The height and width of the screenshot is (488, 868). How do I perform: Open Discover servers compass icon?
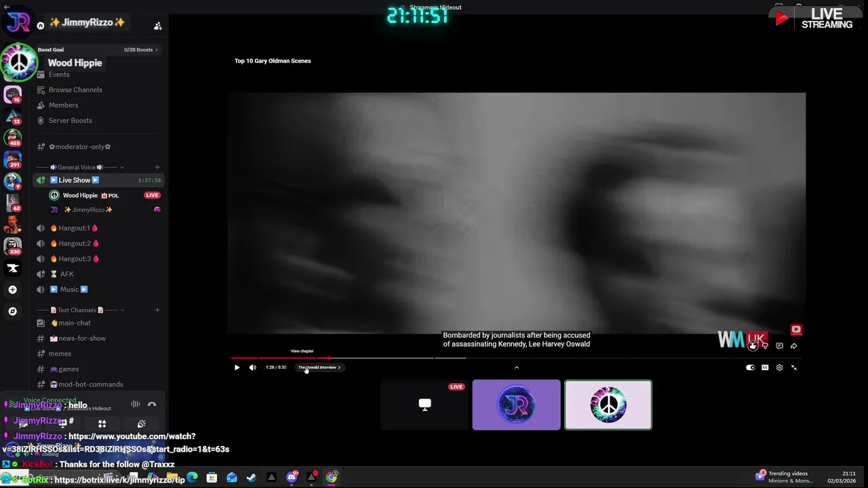pyautogui.click(x=12, y=311)
